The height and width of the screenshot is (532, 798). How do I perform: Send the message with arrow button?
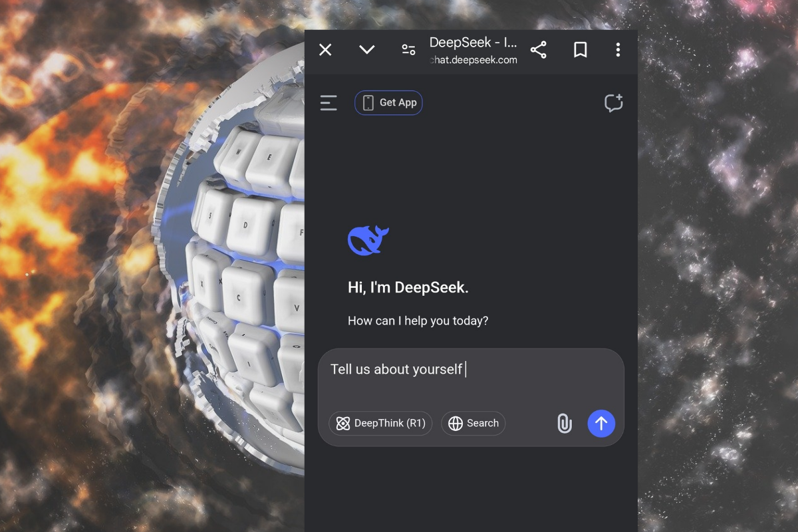click(x=601, y=423)
